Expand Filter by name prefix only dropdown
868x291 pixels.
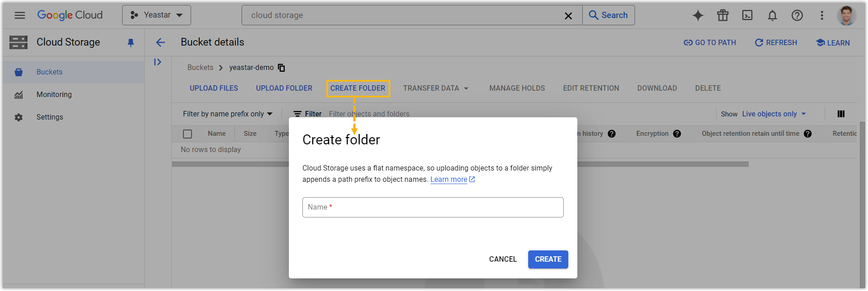point(228,114)
